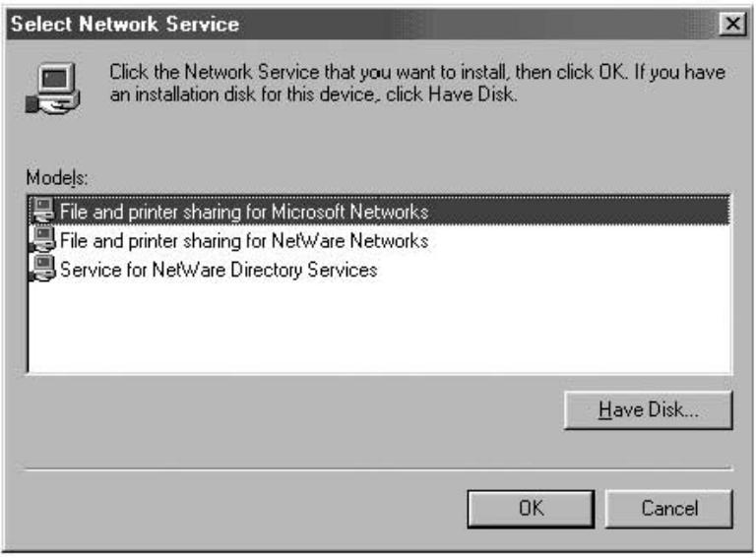Click the network service computer icon near instructions

(53, 89)
